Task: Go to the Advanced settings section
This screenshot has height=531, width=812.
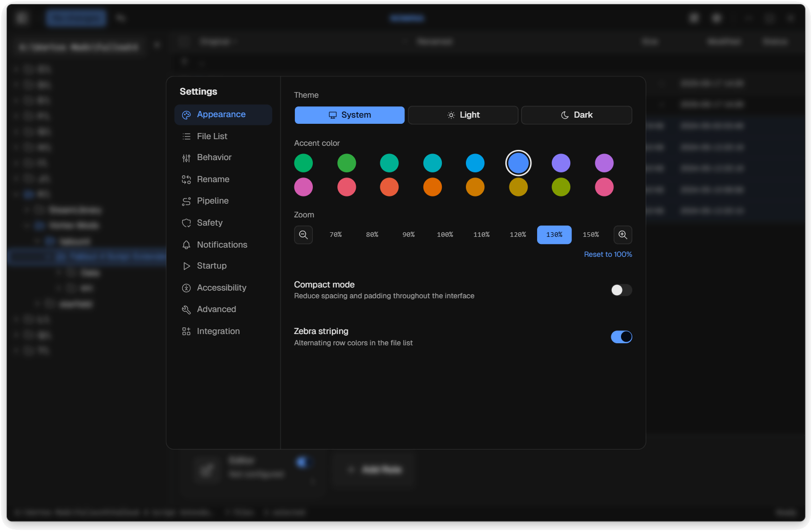Action: [x=216, y=309]
